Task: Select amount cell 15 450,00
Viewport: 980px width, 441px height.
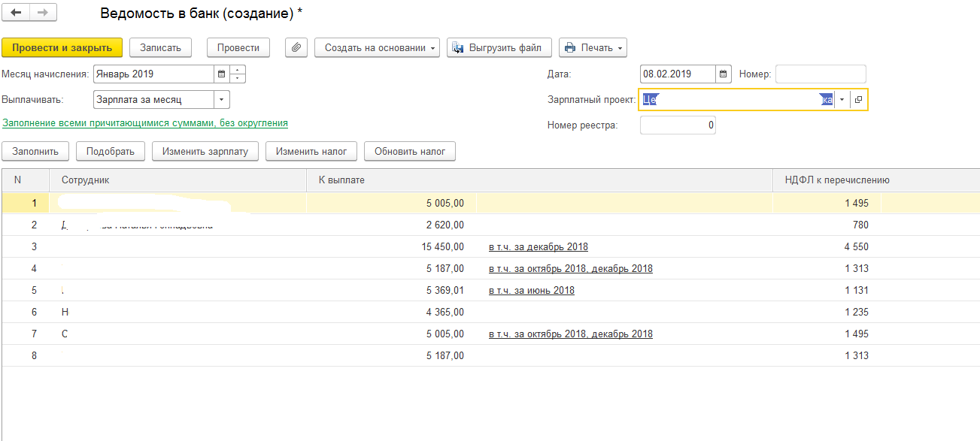Action: coord(392,246)
